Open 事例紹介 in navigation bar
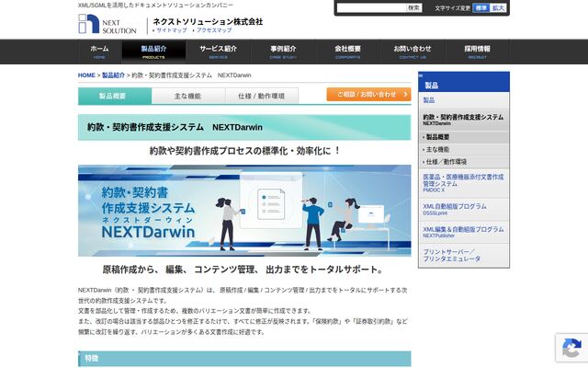Screen dimensions: 588x368 pyautogui.click(x=283, y=52)
